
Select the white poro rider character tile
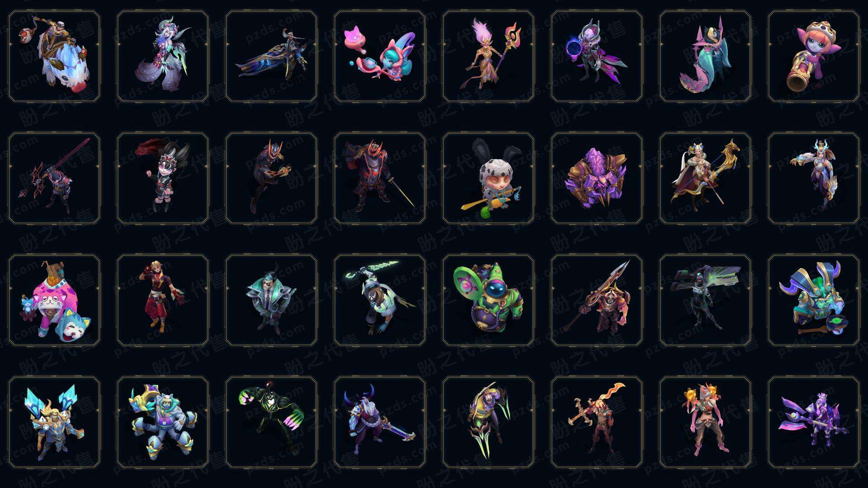tap(54, 56)
